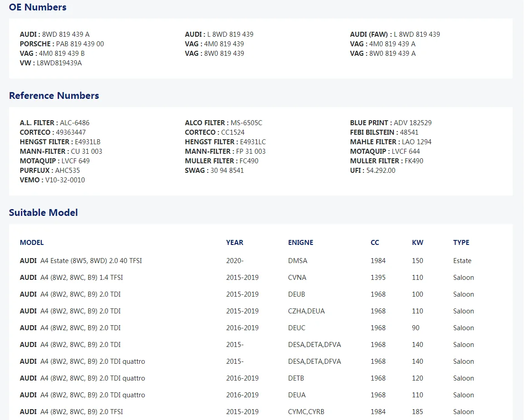Click BLUE PRINT reference ADV 182529

tap(391, 123)
